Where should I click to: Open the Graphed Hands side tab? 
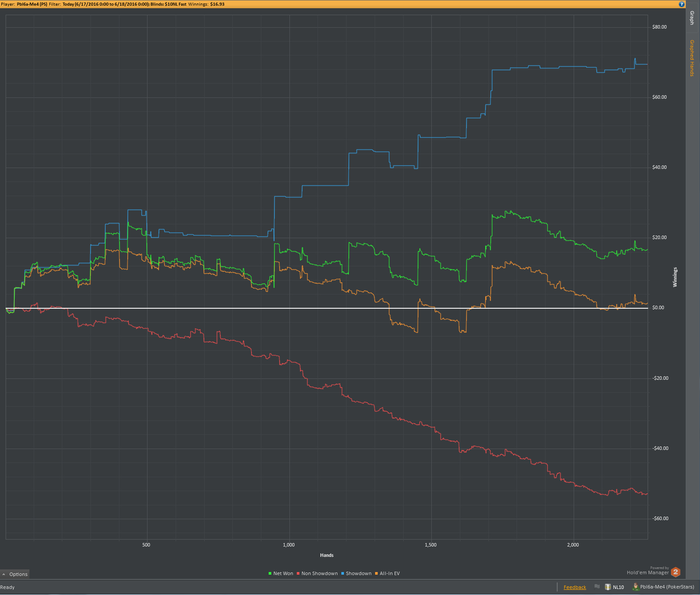[692, 58]
